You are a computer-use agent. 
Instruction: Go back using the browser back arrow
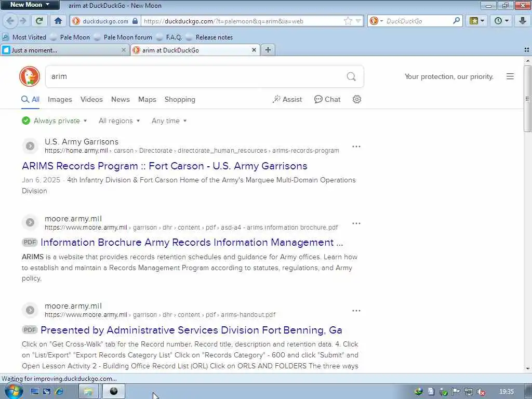coord(10,21)
